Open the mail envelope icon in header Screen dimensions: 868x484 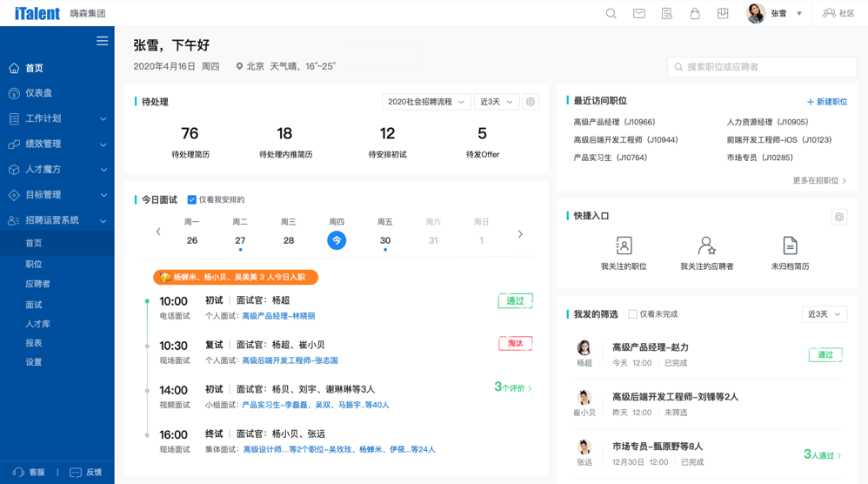pos(639,14)
